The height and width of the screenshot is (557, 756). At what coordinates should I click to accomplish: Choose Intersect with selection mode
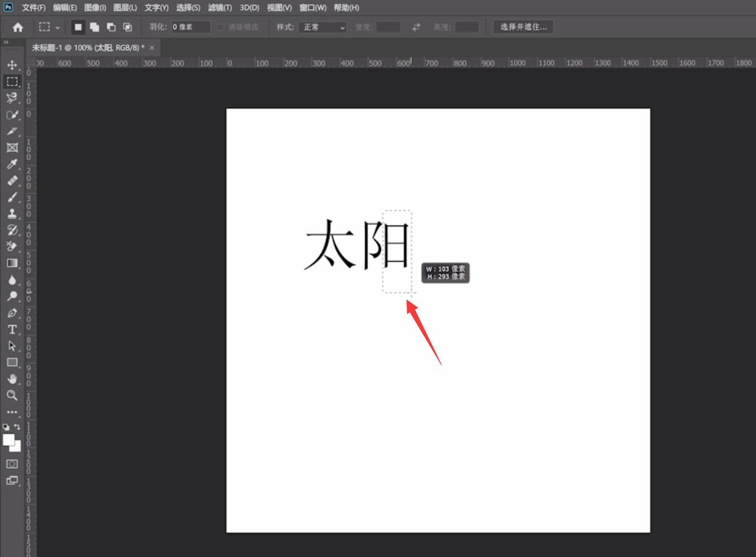(128, 27)
